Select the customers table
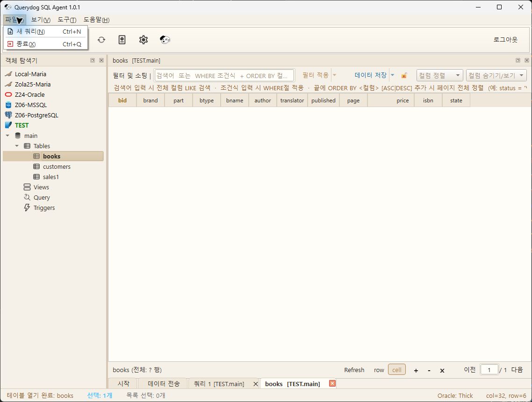The height and width of the screenshot is (402, 532). pos(57,166)
